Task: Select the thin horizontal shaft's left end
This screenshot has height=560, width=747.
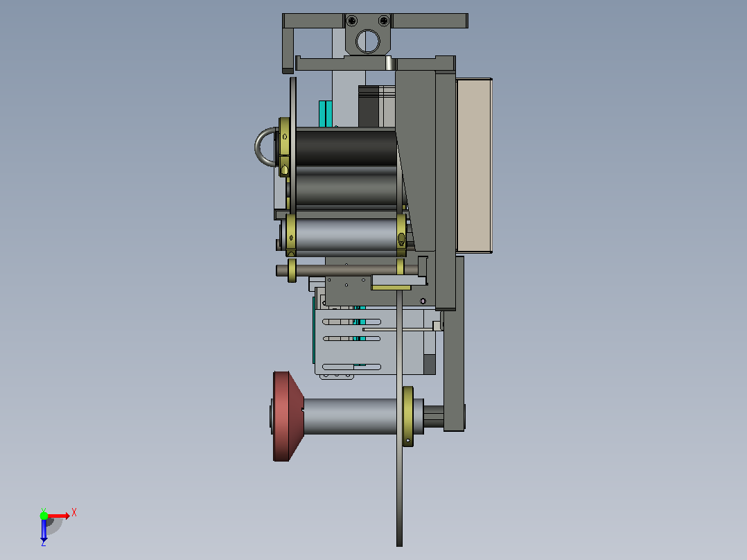Action: coord(282,271)
